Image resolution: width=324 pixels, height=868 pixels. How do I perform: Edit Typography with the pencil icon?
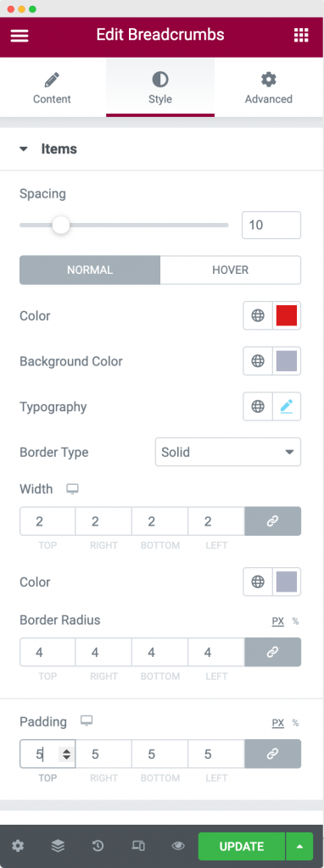click(287, 406)
